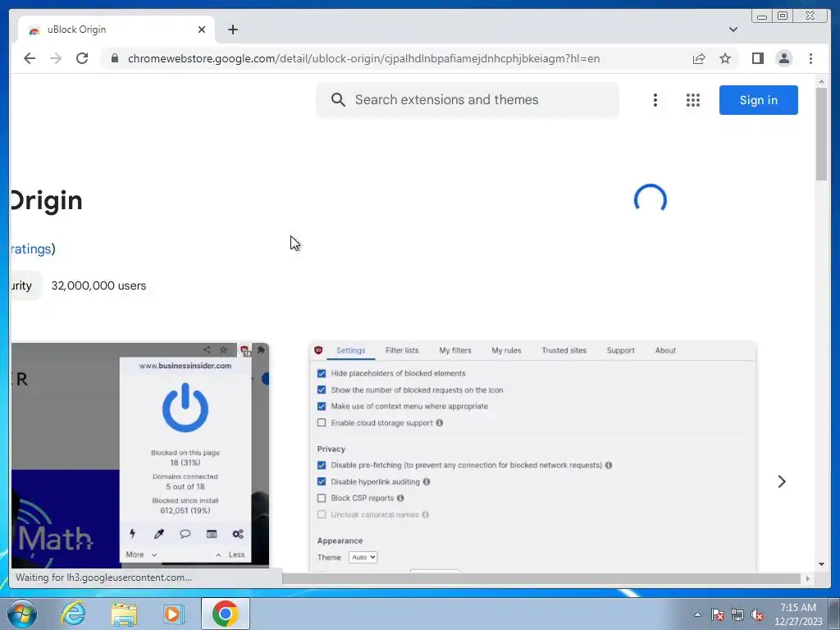Click the search magnifier icon
The height and width of the screenshot is (630, 840).
[x=338, y=99]
